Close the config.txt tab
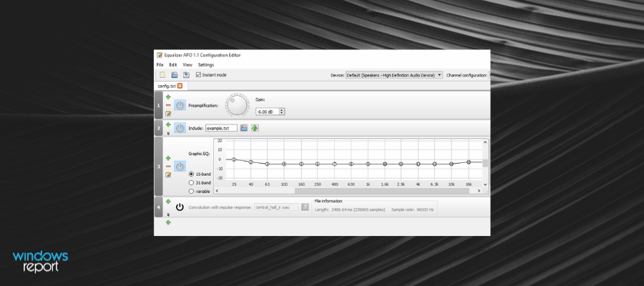This screenshot has height=286, width=644. (x=180, y=87)
